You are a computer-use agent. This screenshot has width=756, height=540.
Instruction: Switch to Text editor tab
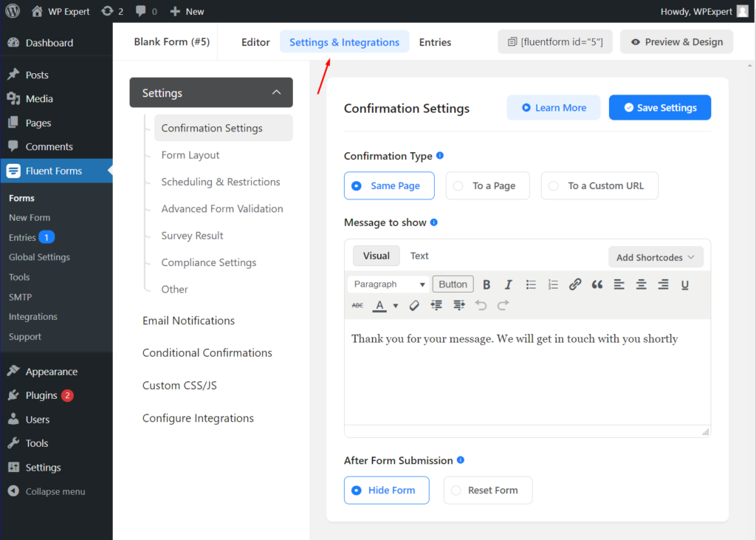[x=419, y=256]
